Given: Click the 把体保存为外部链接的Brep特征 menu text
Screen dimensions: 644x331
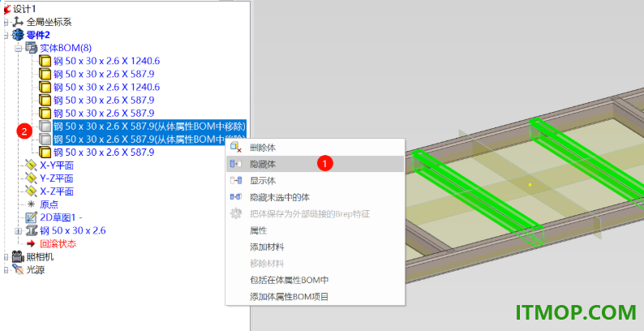Looking at the screenshot, I should [310, 214].
